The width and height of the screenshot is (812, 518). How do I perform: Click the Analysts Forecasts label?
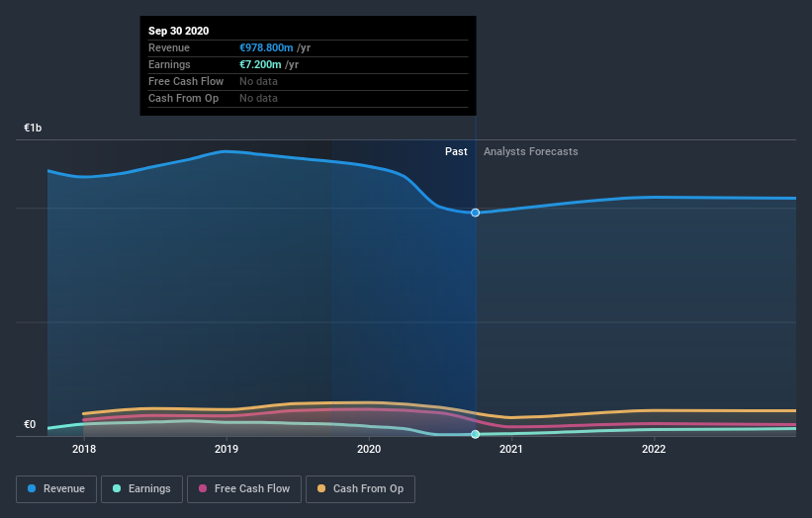531,151
